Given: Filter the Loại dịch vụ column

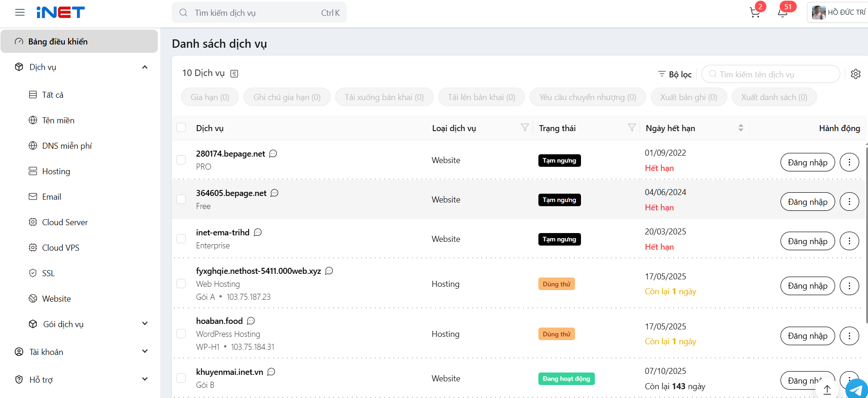Looking at the screenshot, I should tap(525, 127).
